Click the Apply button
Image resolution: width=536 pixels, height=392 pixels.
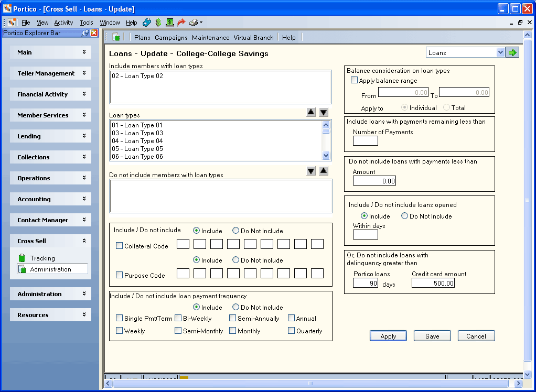click(388, 336)
